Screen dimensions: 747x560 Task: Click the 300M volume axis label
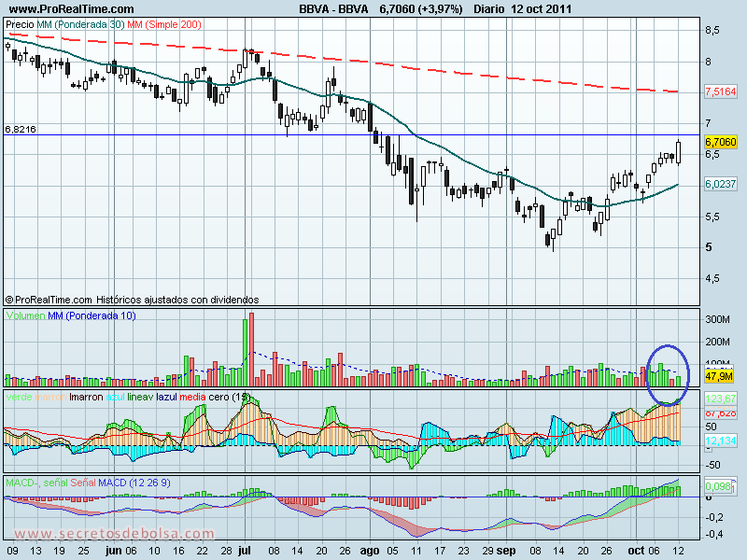tap(717, 319)
